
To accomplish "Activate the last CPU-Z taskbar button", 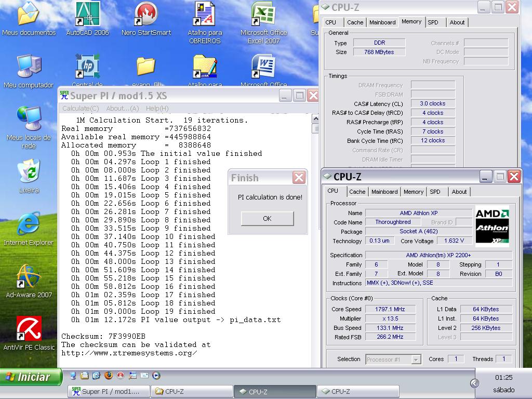I will (358, 392).
